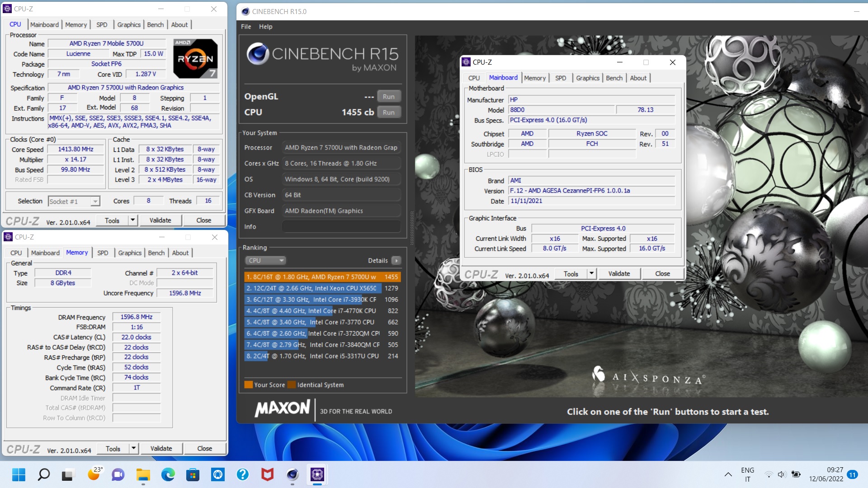The height and width of the screenshot is (488, 868).
Task: Show hidden system tray icons
Action: 728,474
